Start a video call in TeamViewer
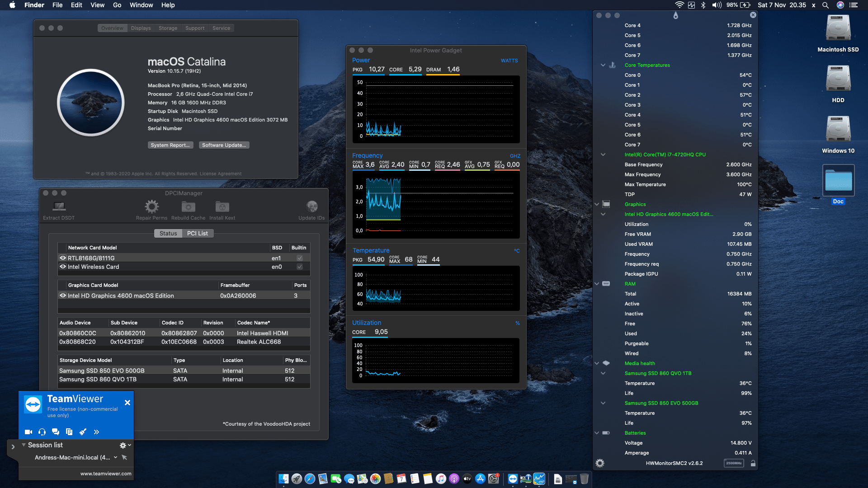868x488 pixels. [28, 432]
